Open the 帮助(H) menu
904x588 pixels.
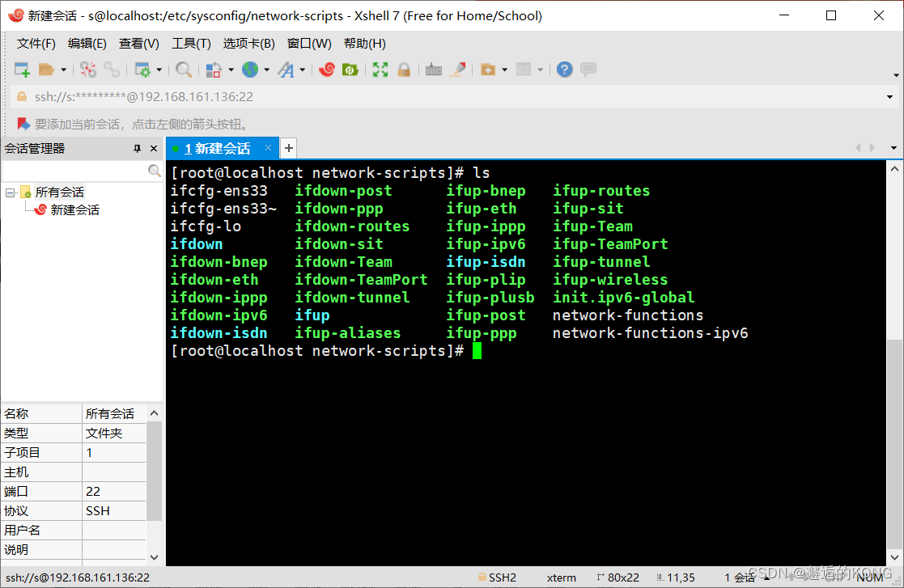point(365,44)
